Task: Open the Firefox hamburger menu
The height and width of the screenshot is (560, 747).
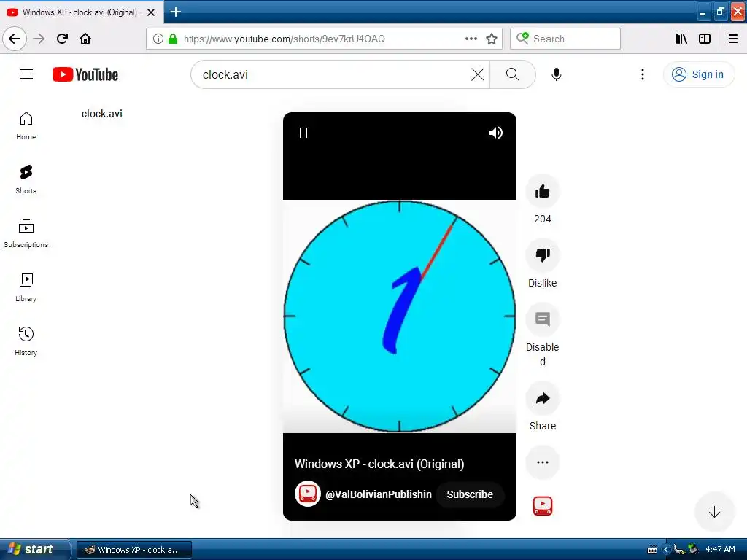Action: 733,39
